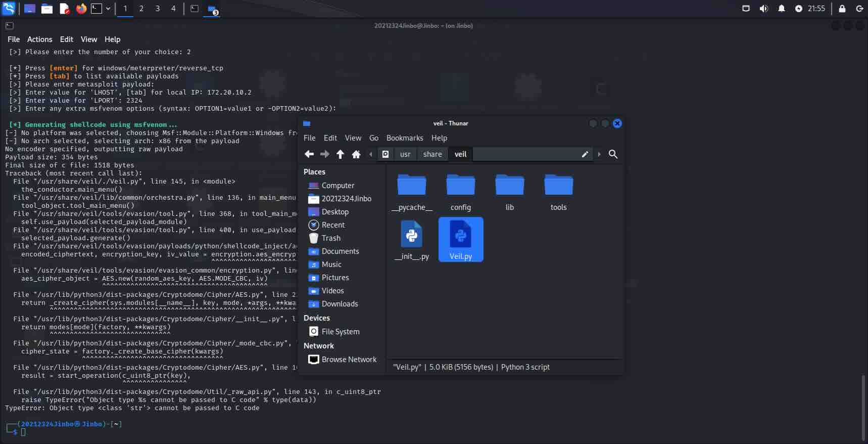Open Thunar's Edit menu

[330, 138]
